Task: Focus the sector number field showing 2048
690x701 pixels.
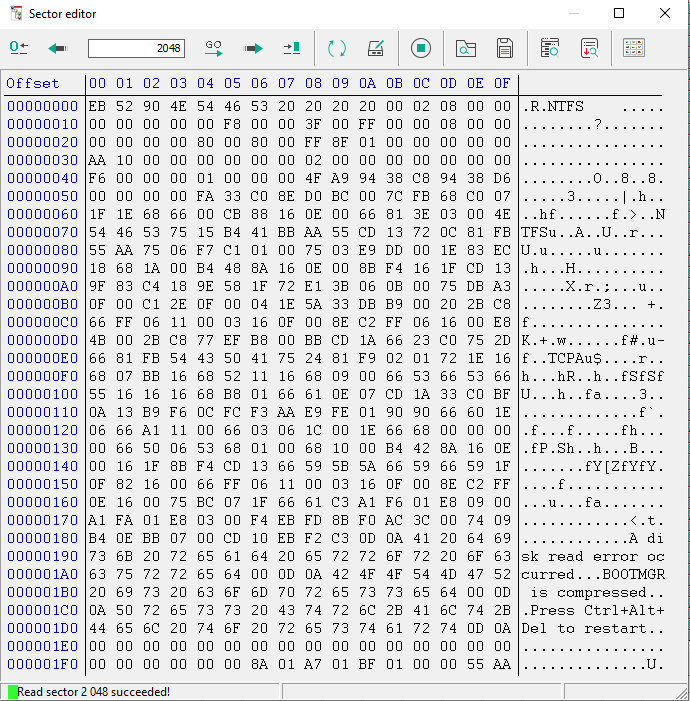Action: coord(136,48)
